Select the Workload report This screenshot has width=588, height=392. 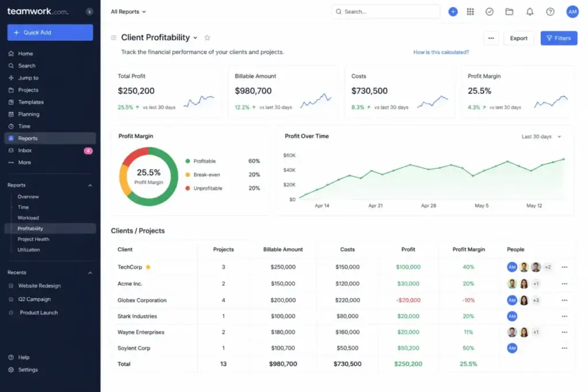click(28, 218)
